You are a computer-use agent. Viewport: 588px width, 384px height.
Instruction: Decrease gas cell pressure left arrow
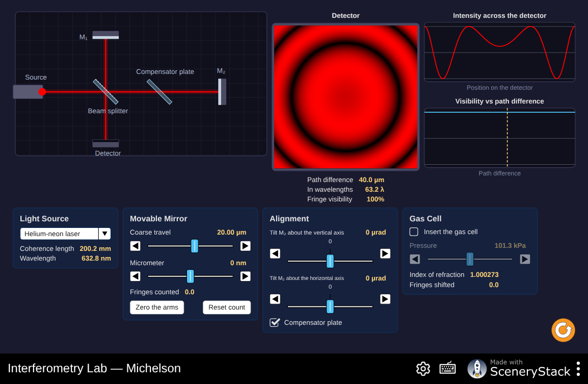click(415, 259)
